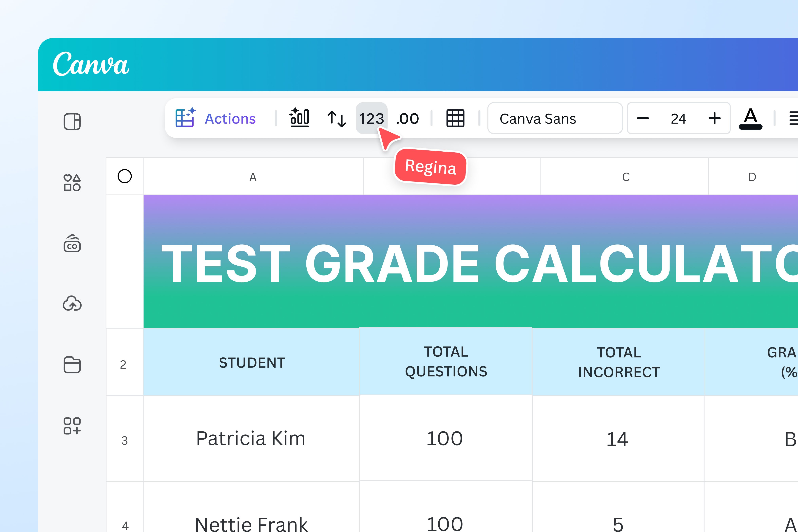Open the text color swatch
This screenshot has height=532, width=798.
click(750, 118)
